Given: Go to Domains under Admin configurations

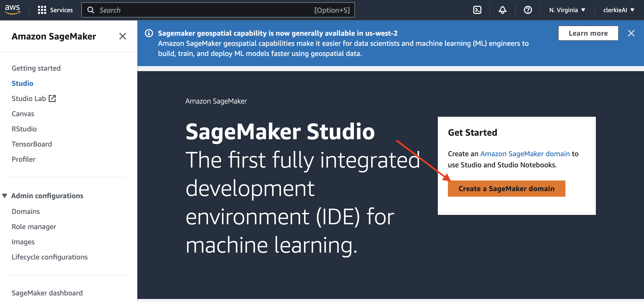Looking at the screenshot, I should tap(26, 211).
